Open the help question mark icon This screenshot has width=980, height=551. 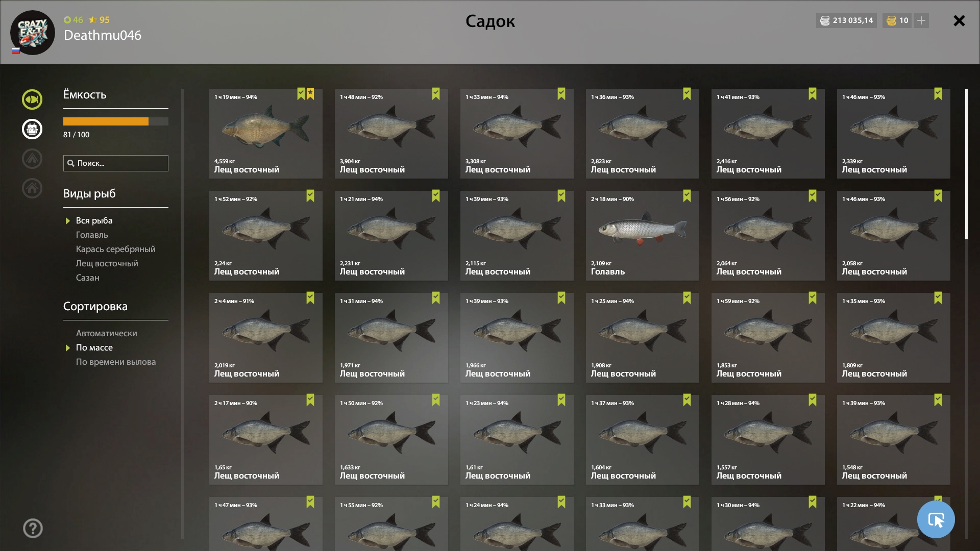33,529
